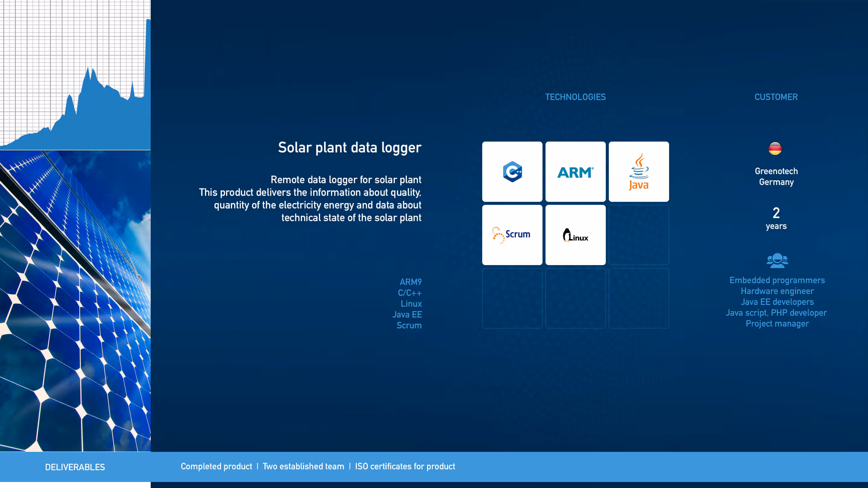
Task: Click the German flag icon
Action: (775, 149)
